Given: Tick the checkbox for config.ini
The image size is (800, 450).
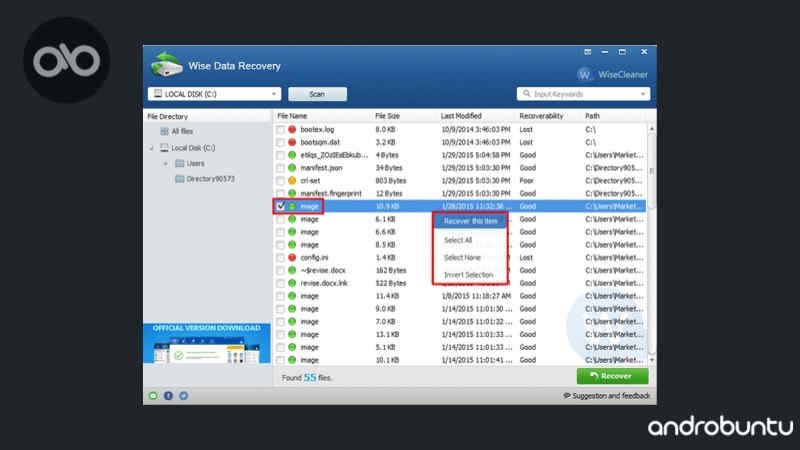Looking at the screenshot, I should tap(280, 258).
